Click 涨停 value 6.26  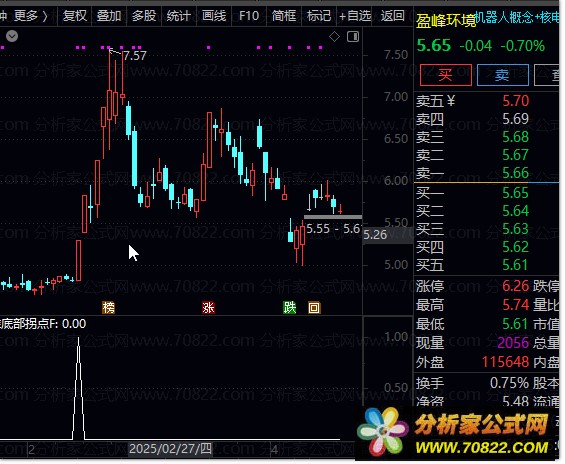(x=515, y=286)
